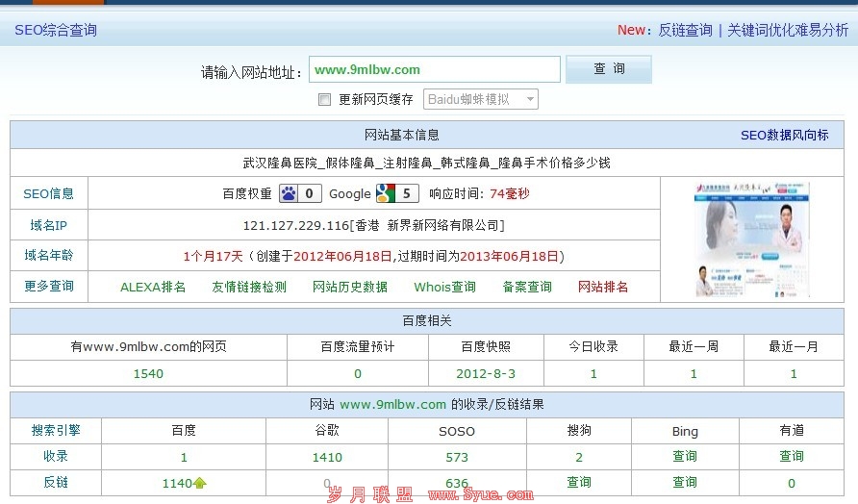The image size is (858, 504).
Task: Click the 更多查询 row label
Action: coord(48,287)
